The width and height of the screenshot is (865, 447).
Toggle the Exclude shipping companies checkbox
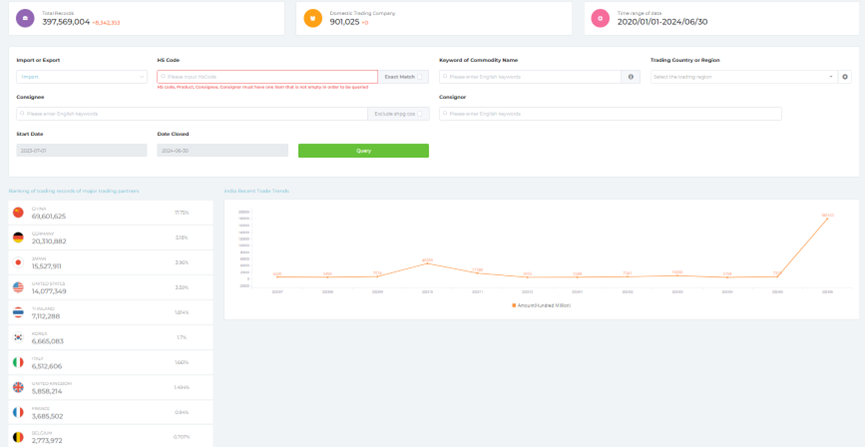(422, 114)
